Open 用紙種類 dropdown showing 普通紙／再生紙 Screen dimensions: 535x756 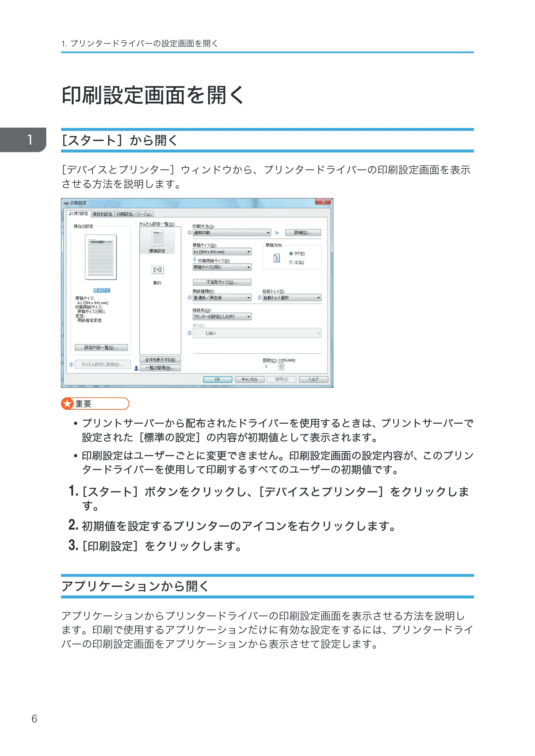[222, 298]
